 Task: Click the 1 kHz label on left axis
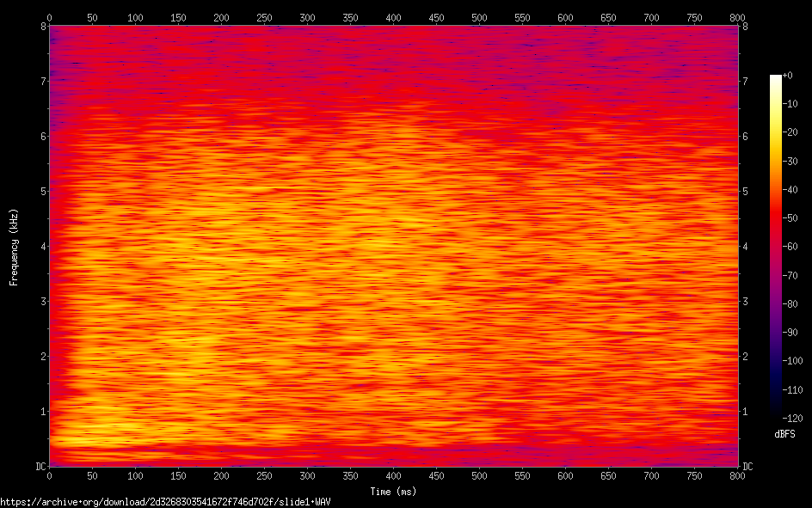pos(41,412)
